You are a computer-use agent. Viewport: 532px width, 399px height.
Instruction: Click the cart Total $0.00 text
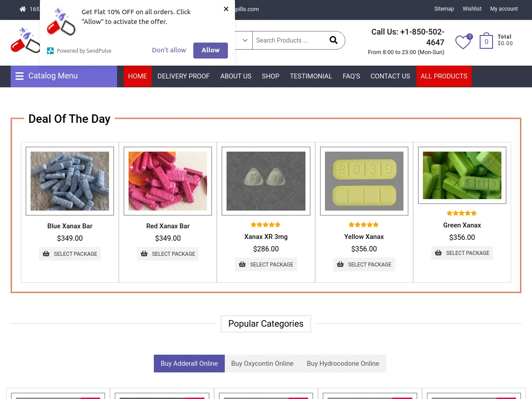tap(505, 40)
